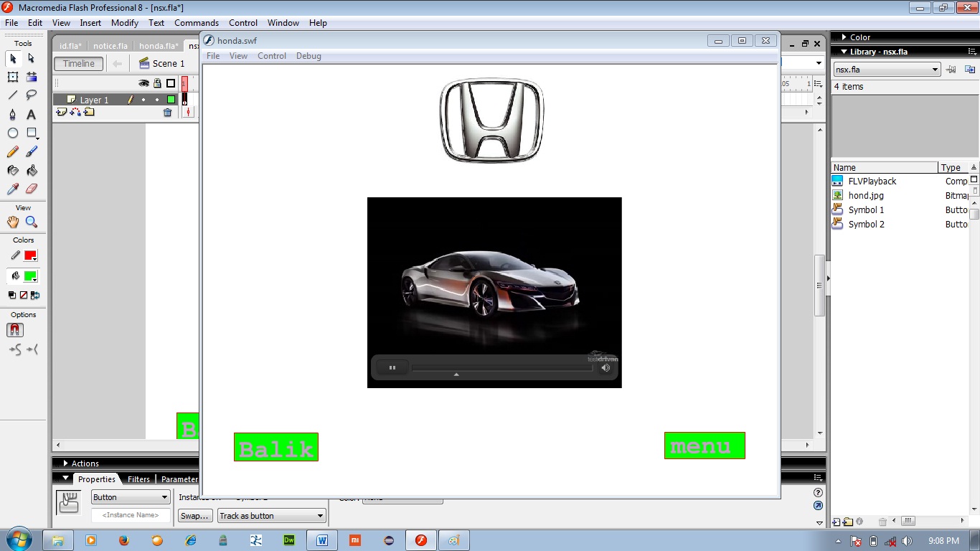Select the Zoom tool
Viewport: 980px width, 551px height.
(x=32, y=222)
